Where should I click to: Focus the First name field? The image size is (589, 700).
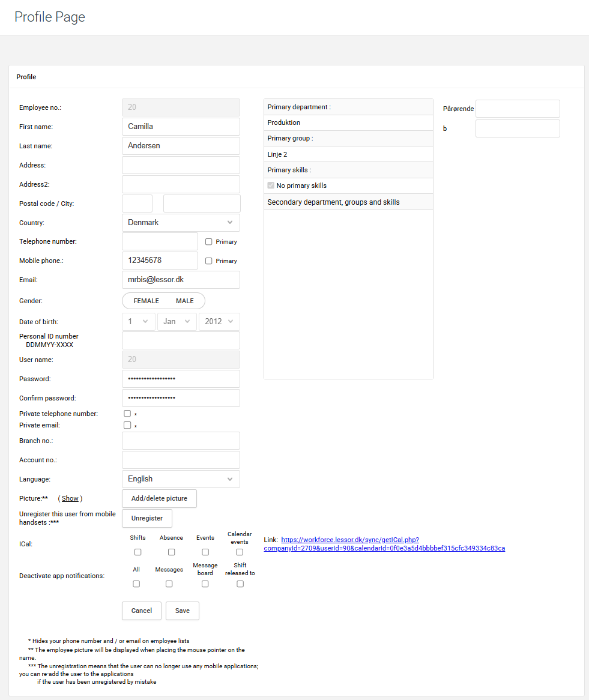tap(181, 126)
